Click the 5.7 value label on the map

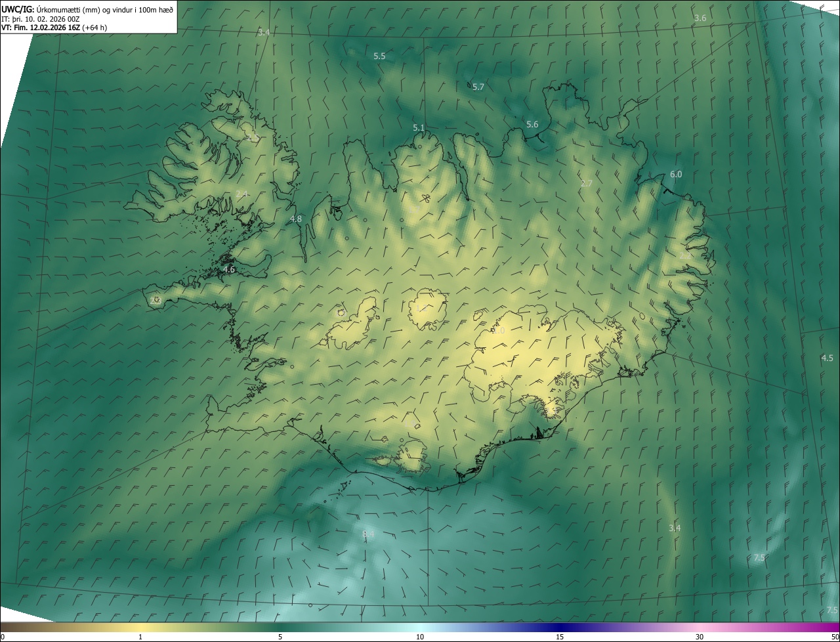pos(478,87)
